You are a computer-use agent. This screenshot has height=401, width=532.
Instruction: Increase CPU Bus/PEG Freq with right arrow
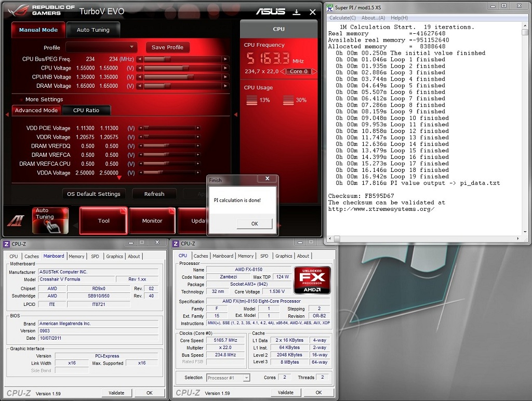click(x=225, y=59)
